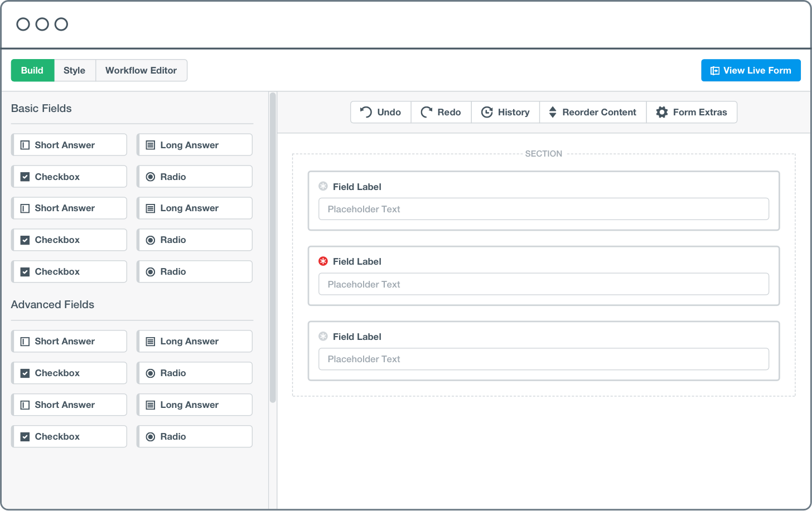Click Placeholder Text input under red asterisk
Screen dimensions: 812x511
tap(544, 284)
